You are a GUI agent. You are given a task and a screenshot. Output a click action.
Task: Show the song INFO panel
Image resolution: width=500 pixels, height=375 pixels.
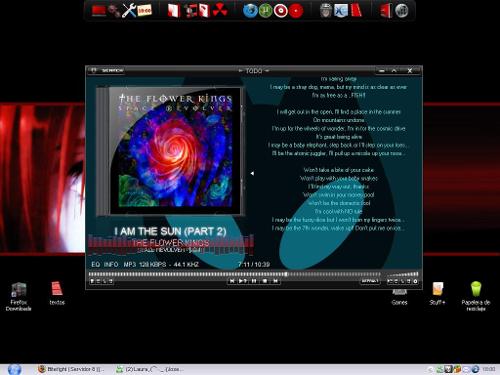[111, 264]
